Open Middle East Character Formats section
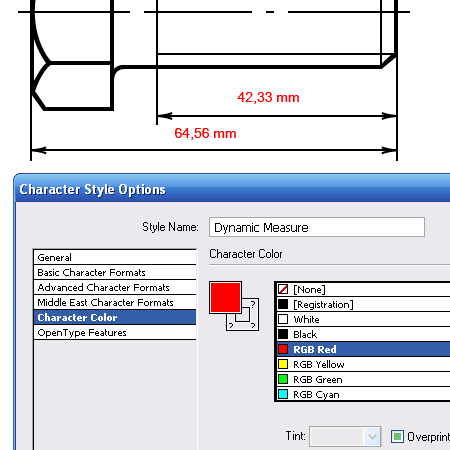The width and height of the screenshot is (450, 450). 115,302
